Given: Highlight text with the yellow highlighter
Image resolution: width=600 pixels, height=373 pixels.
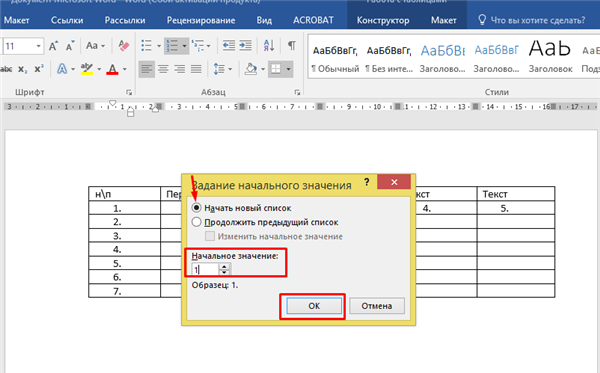Looking at the screenshot, I should click(87, 69).
